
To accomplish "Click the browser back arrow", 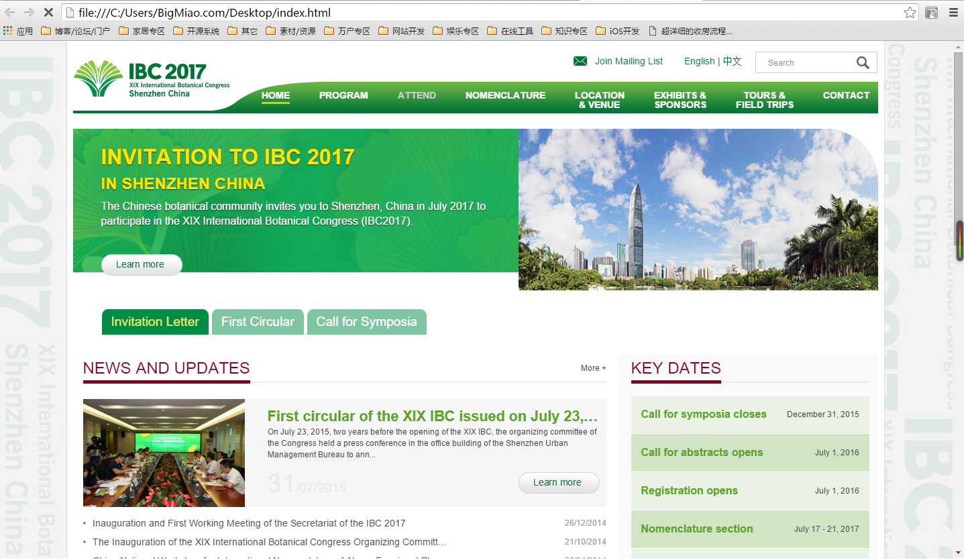I will coord(10,12).
